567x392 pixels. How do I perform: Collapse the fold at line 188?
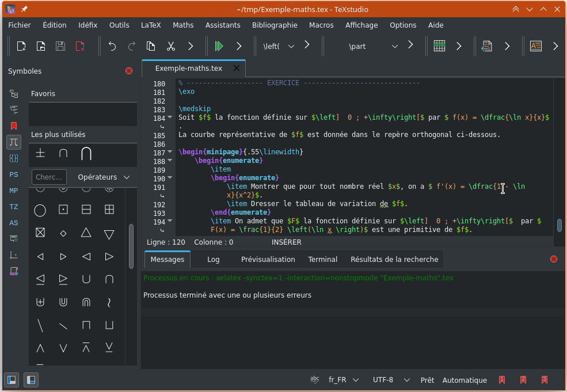point(170,160)
